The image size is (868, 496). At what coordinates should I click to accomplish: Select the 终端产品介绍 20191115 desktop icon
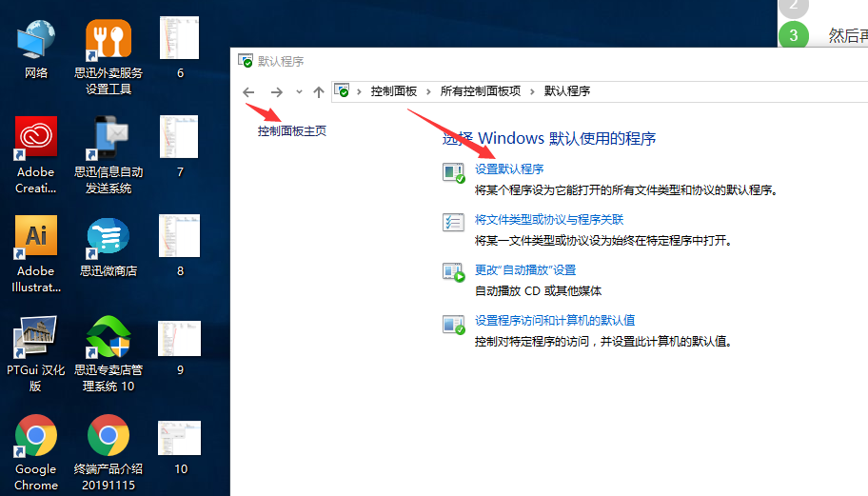coord(108,452)
